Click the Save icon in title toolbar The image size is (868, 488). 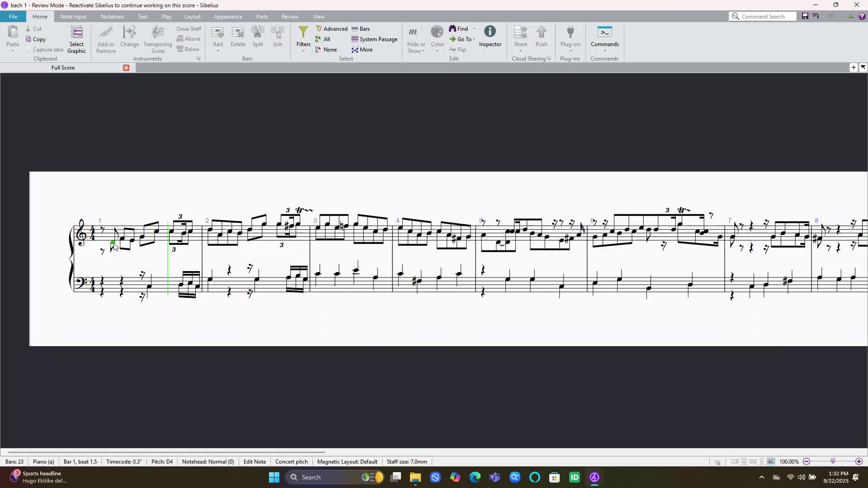pyautogui.click(x=805, y=16)
